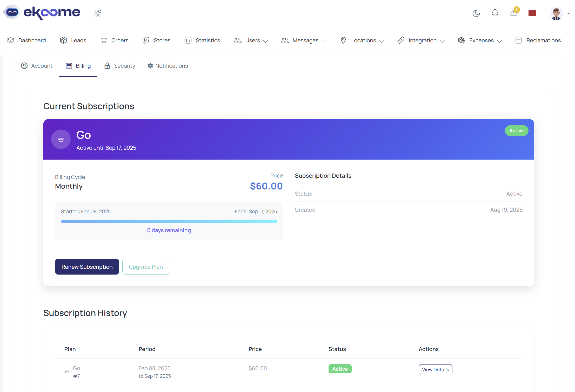This screenshot has width=575, height=392.
Task: Open the Locations dropdown
Action: pyautogui.click(x=362, y=40)
